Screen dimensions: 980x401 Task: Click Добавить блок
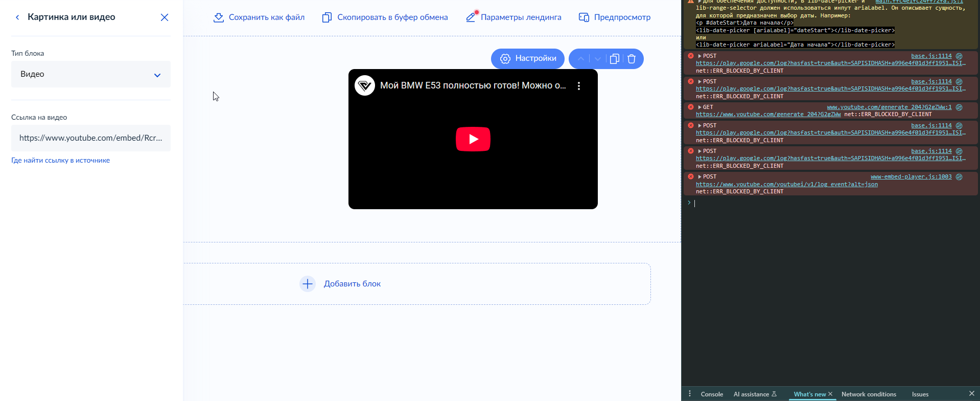click(x=340, y=284)
